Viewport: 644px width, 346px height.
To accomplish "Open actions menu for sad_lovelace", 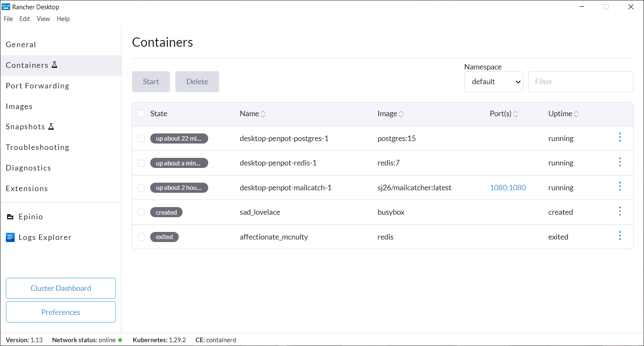I will coord(620,211).
